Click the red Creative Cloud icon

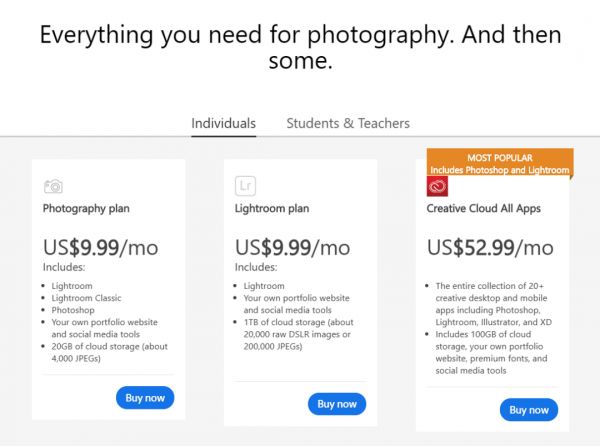tap(437, 186)
